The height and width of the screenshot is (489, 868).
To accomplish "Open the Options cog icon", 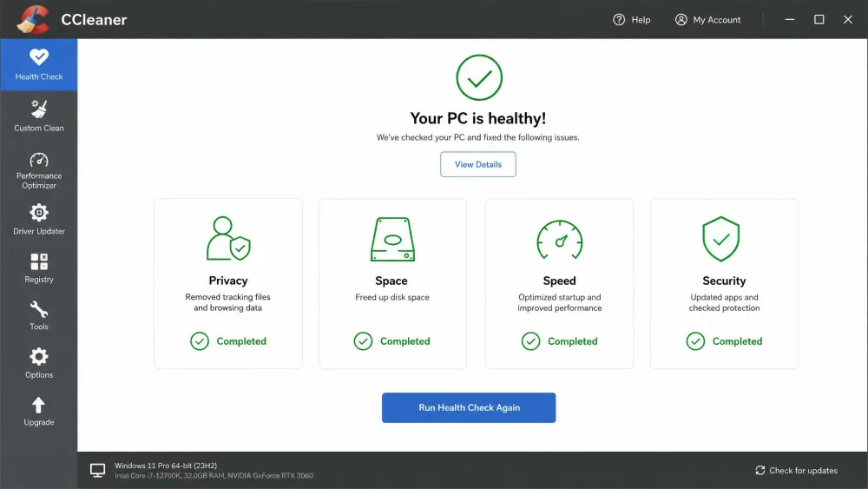I will point(39,357).
